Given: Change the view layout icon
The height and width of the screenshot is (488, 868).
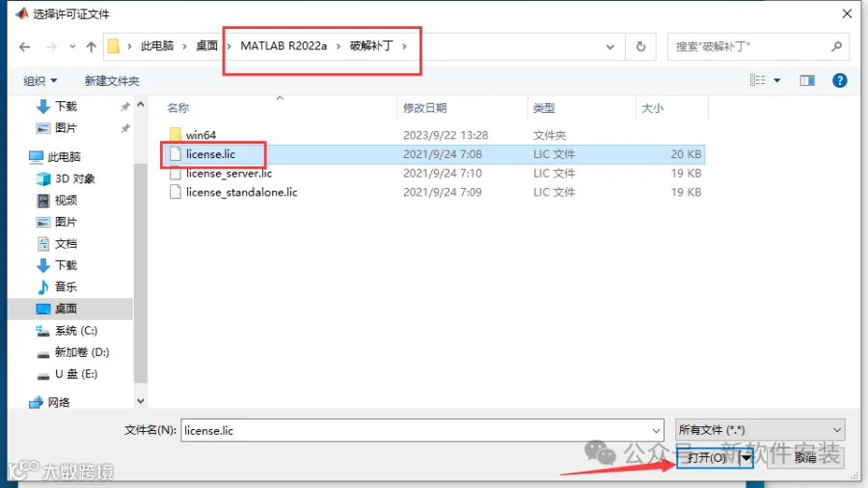Looking at the screenshot, I should point(757,81).
